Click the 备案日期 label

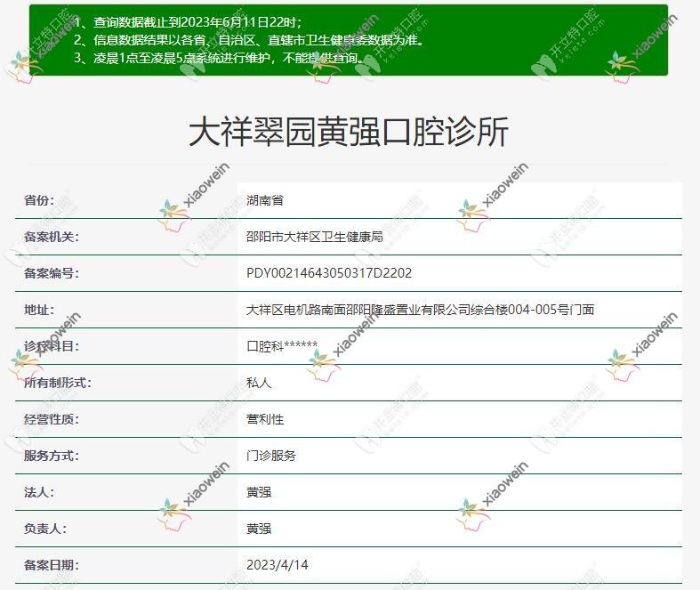(52, 565)
